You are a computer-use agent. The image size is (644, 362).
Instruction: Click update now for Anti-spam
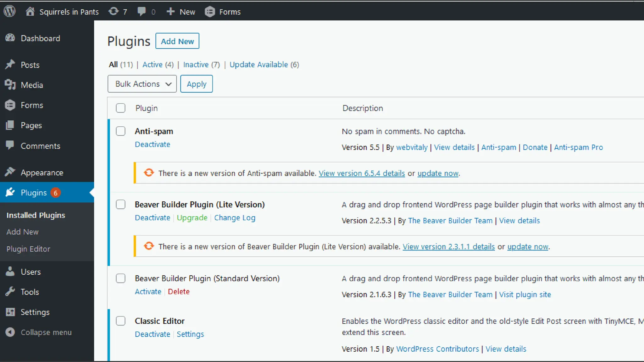(438, 173)
